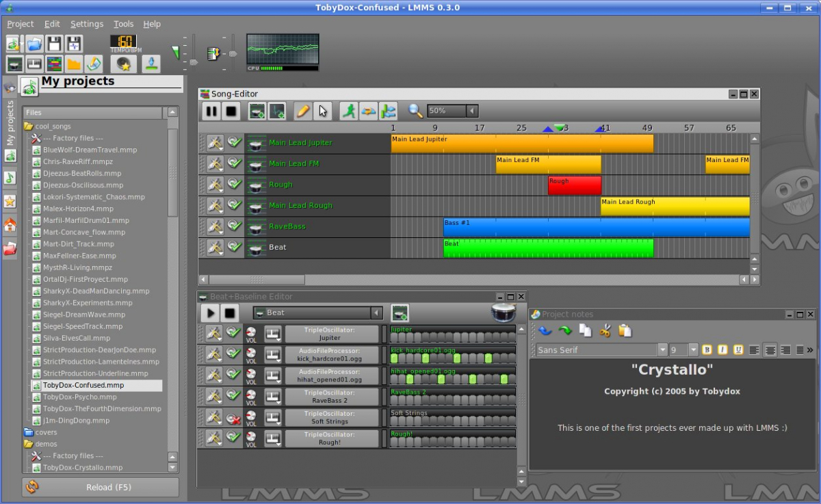
Task: Select the Draw mode pencil tool
Action: click(302, 111)
